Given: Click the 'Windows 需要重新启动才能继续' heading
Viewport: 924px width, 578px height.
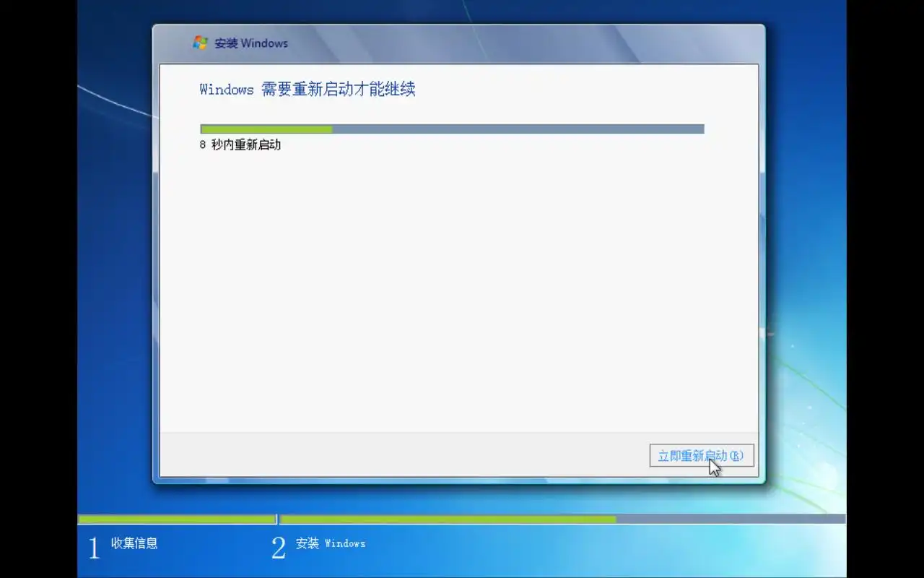Looking at the screenshot, I should tap(308, 90).
